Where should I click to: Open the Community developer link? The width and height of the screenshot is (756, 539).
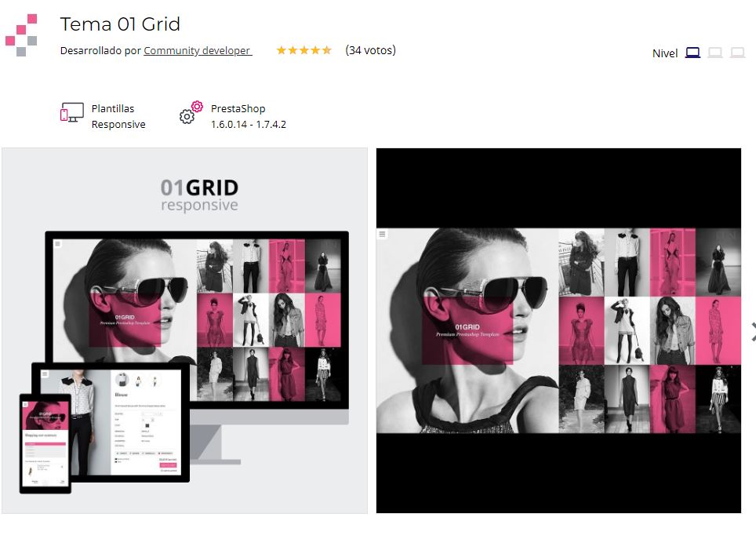coord(198,51)
